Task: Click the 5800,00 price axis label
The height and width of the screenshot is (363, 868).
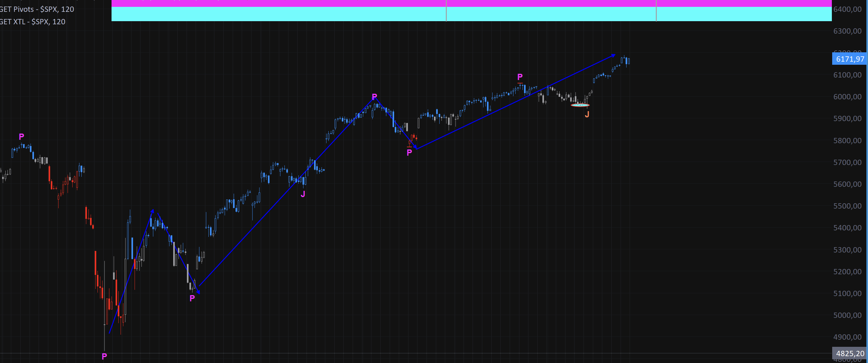Action: [x=847, y=140]
